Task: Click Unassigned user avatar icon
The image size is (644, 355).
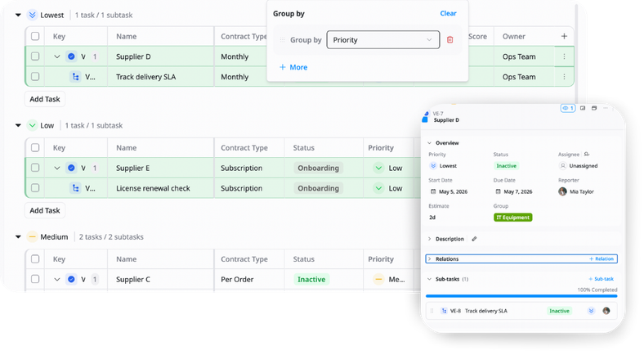Action: (x=562, y=165)
